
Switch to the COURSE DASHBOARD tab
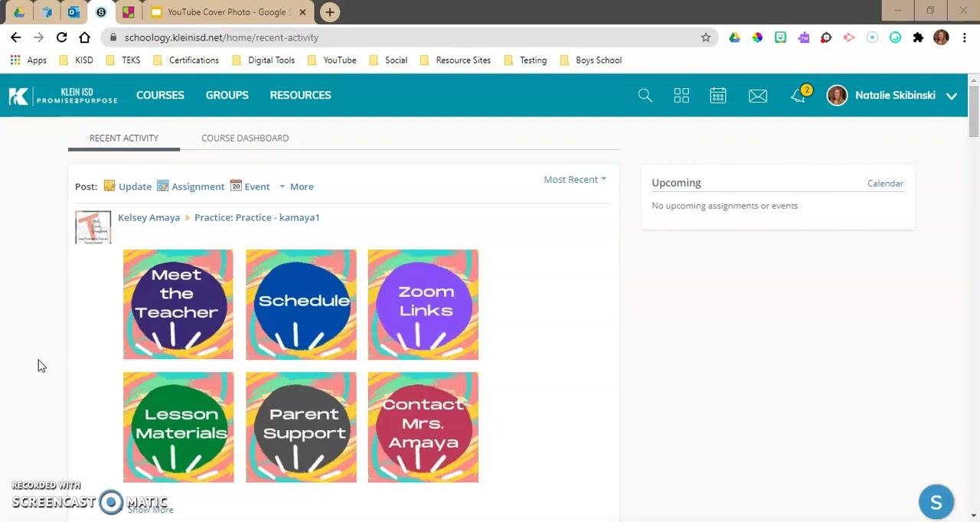245,138
